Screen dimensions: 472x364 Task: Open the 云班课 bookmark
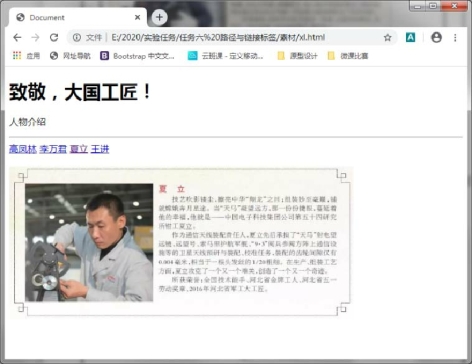tap(225, 56)
